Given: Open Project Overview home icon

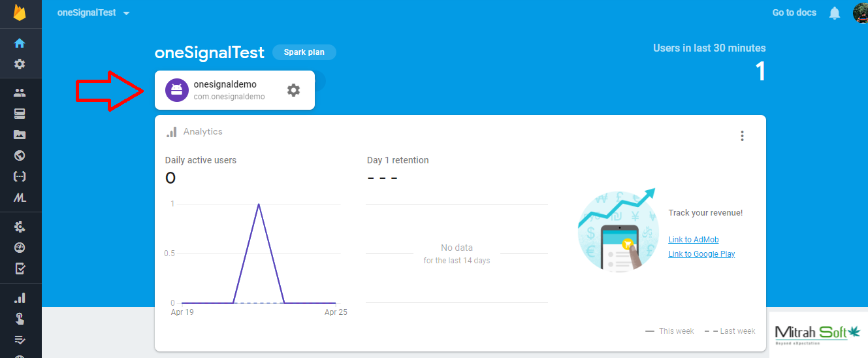Looking at the screenshot, I should (20, 43).
